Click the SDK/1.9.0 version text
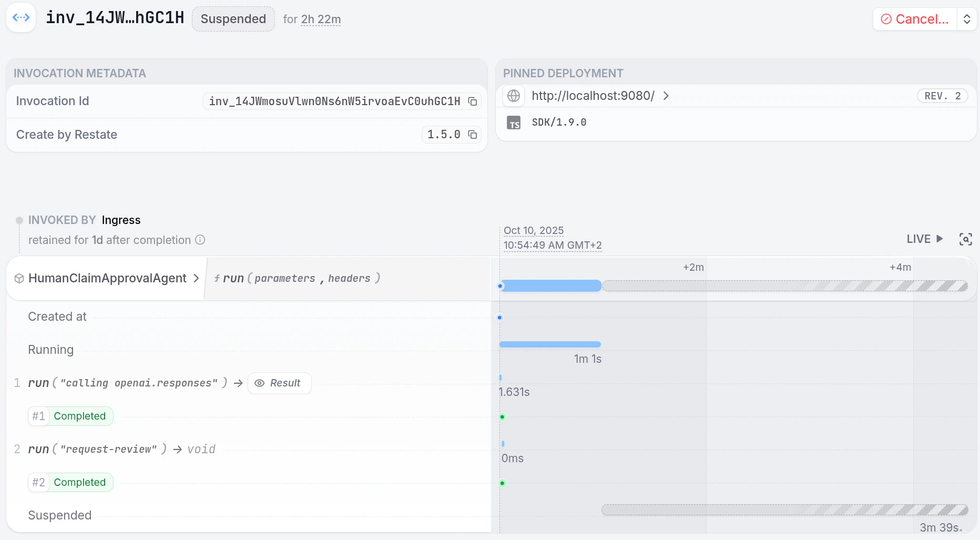This screenshot has height=540, width=980. tap(559, 123)
